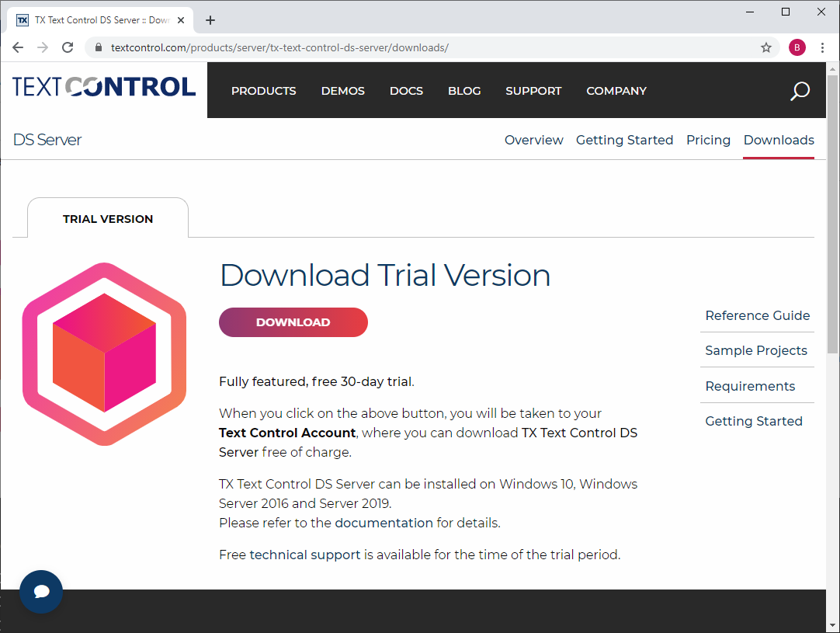Open the SUPPORT menu

click(x=533, y=91)
